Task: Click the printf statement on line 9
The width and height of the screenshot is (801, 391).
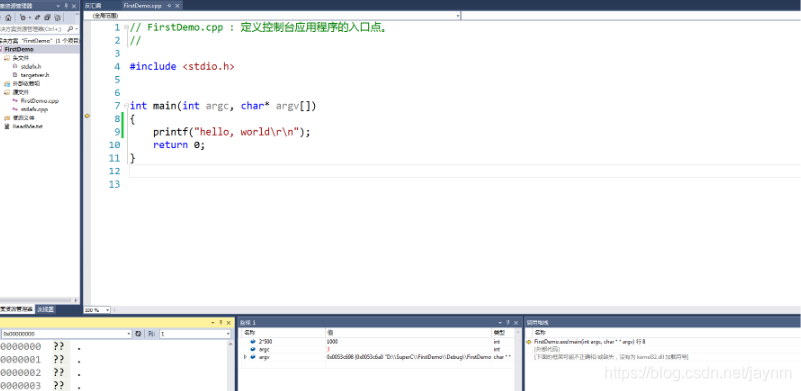Action: pyautogui.click(x=231, y=132)
